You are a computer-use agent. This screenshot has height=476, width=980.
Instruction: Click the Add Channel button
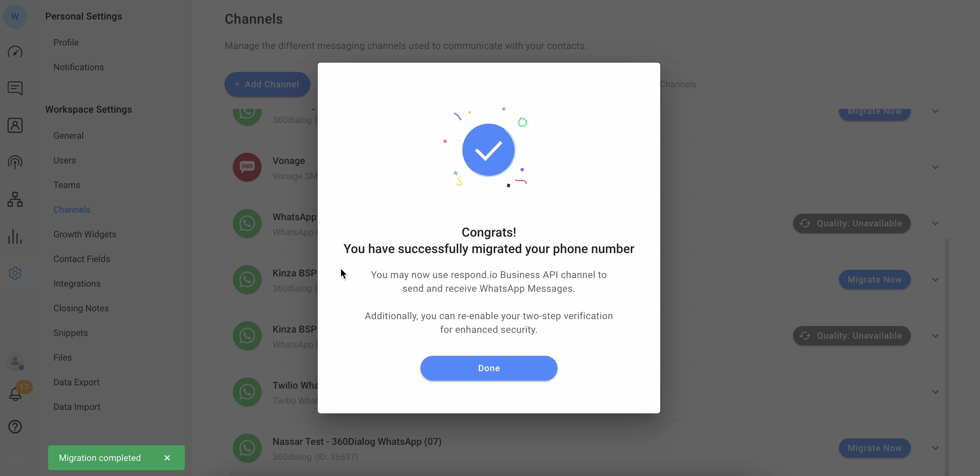pyautogui.click(x=267, y=85)
